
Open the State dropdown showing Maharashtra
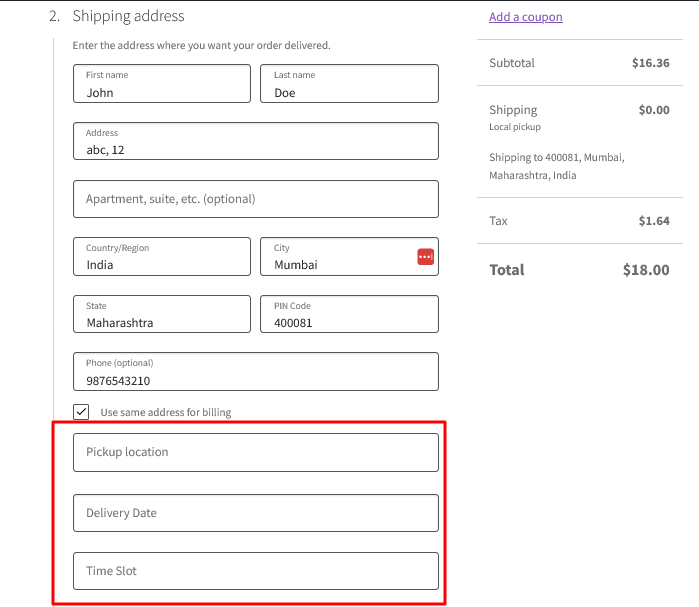click(162, 314)
